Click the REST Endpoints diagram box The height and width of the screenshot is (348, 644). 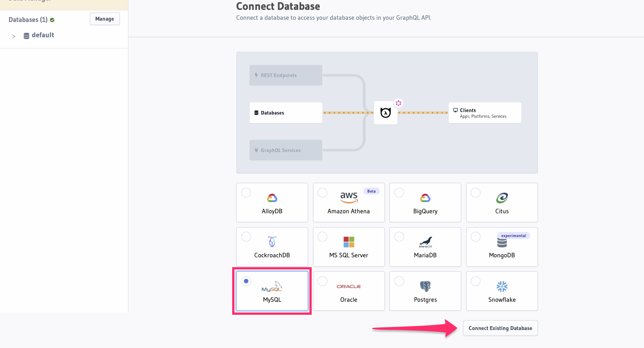pos(286,75)
